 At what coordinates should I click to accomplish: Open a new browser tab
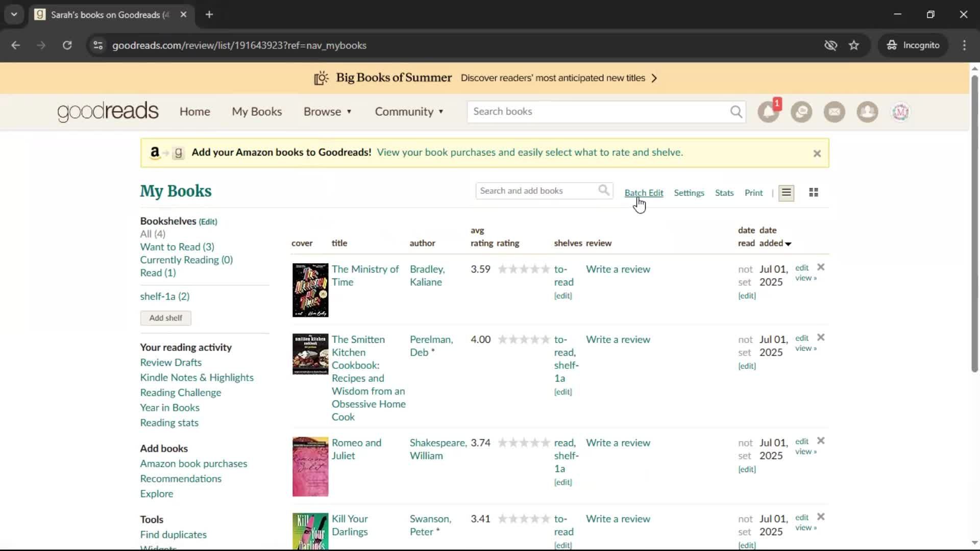(209, 14)
